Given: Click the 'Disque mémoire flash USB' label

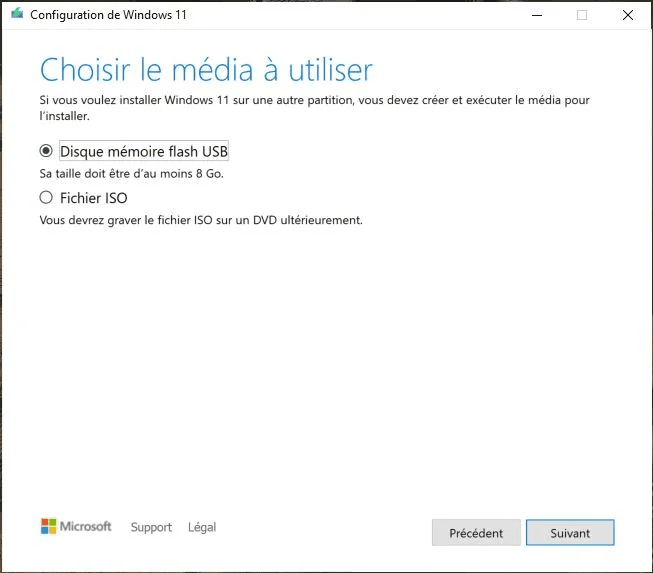Looking at the screenshot, I should pyautogui.click(x=144, y=151).
